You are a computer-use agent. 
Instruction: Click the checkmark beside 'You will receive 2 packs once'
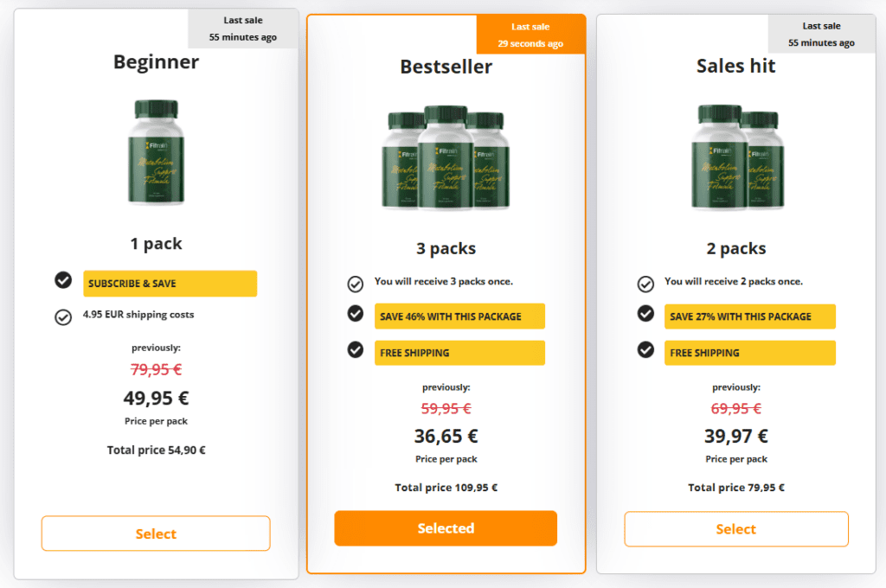[645, 284]
